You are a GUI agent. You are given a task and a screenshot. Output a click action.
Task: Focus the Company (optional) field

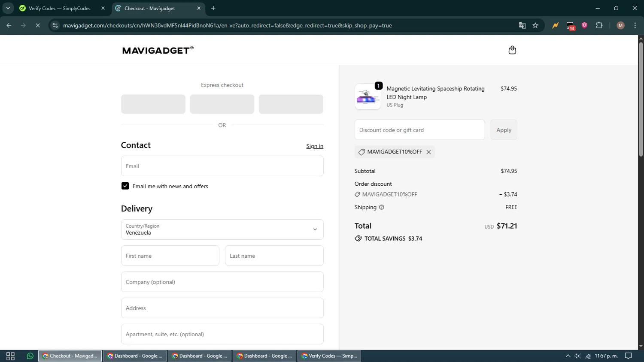tap(222, 282)
